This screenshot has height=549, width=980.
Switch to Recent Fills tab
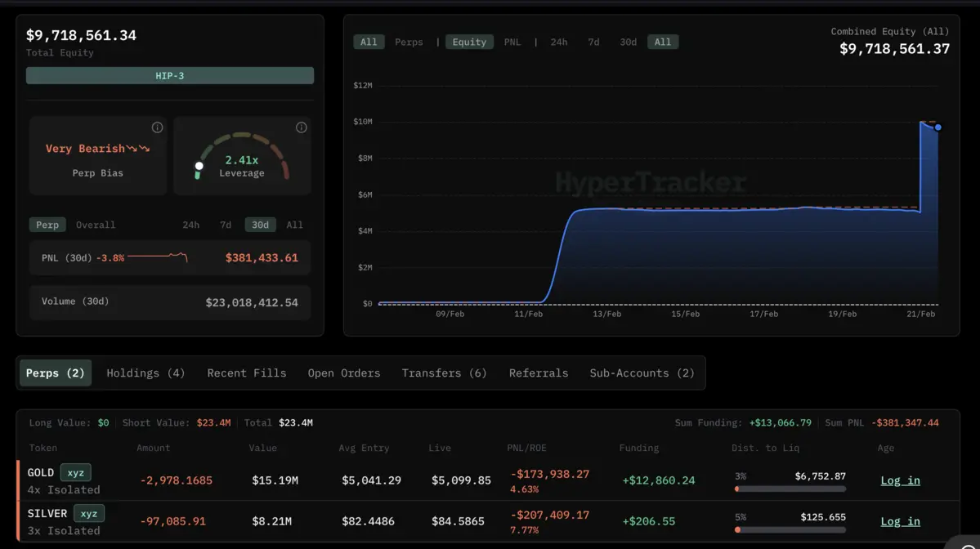[x=246, y=373]
